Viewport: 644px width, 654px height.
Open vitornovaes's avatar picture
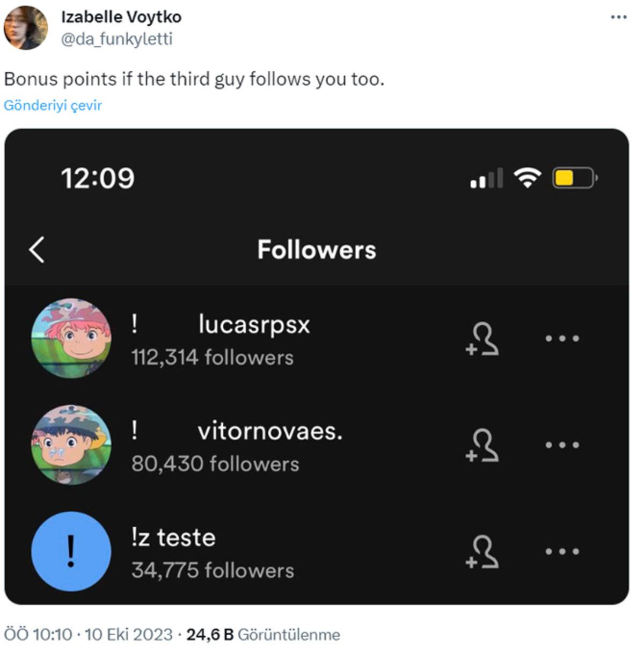(x=71, y=445)
